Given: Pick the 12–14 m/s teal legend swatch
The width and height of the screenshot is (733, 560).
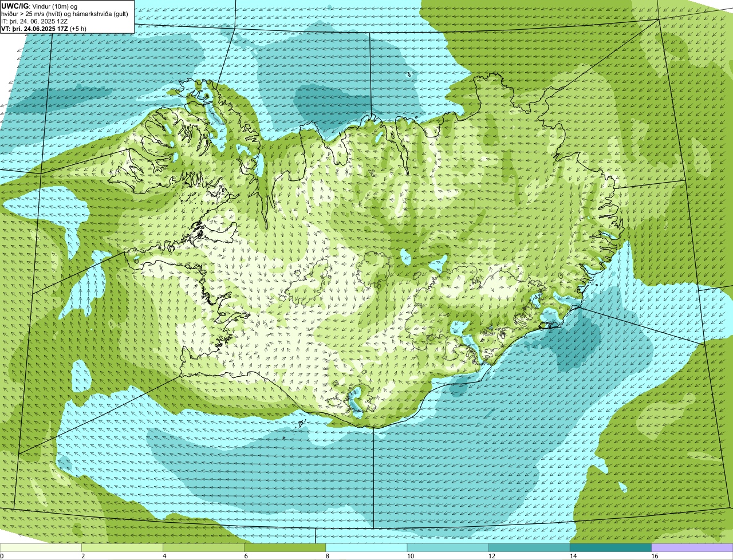Looking at the screenshot, I should 529,547.
